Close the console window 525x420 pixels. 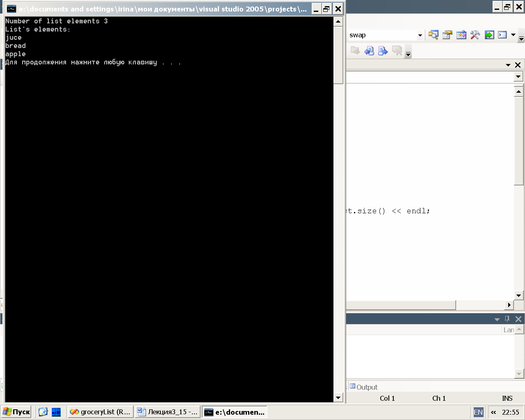coord(338,9)
